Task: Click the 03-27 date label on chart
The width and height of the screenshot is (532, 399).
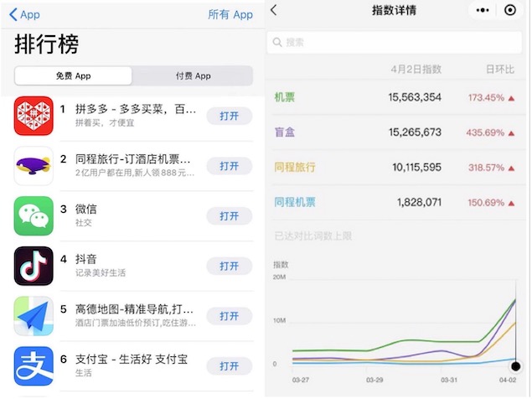Action: (x=301, y=380)
